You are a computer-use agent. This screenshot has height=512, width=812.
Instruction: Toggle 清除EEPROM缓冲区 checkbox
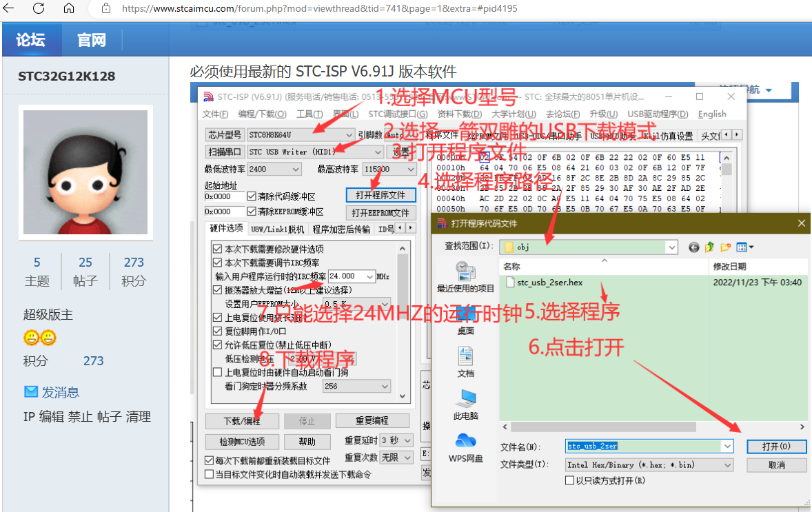[x=252, y=212]
